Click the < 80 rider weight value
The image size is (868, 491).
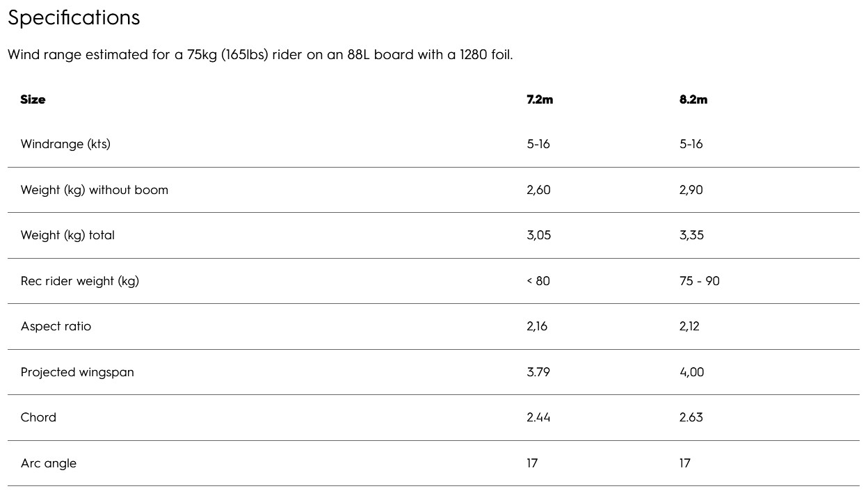pos(538,281)
